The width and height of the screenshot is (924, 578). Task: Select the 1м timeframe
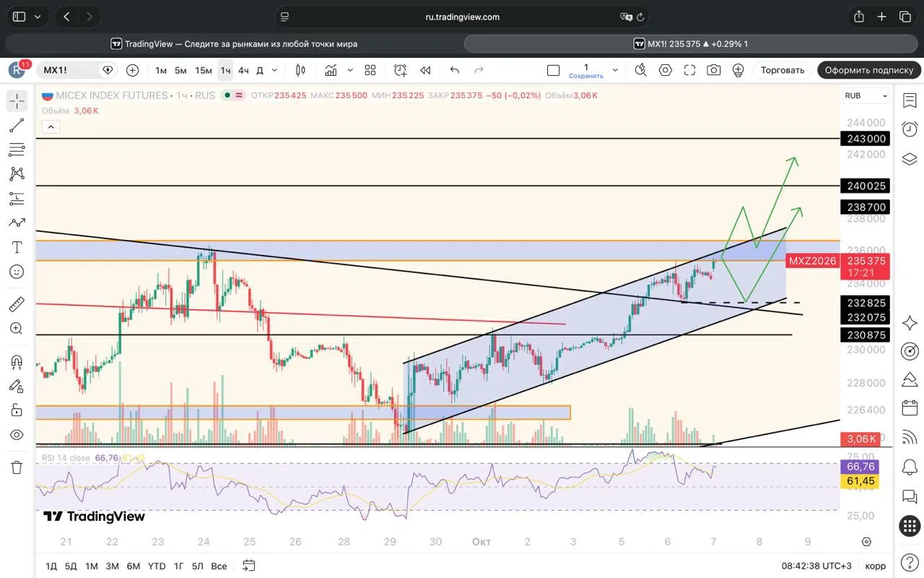click(x=161, y=70)
